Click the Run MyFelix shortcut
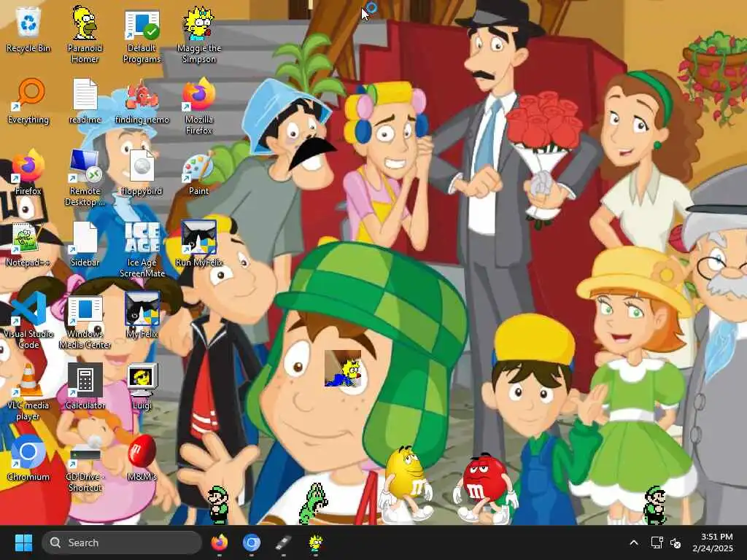This screenshot has width=747, height=560. click(198, 244)
